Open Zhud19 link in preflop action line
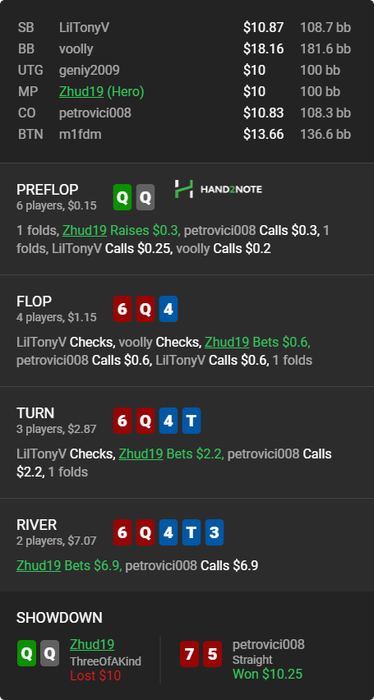This screenshot has width=374, height=700. click(x=84, y=231)
